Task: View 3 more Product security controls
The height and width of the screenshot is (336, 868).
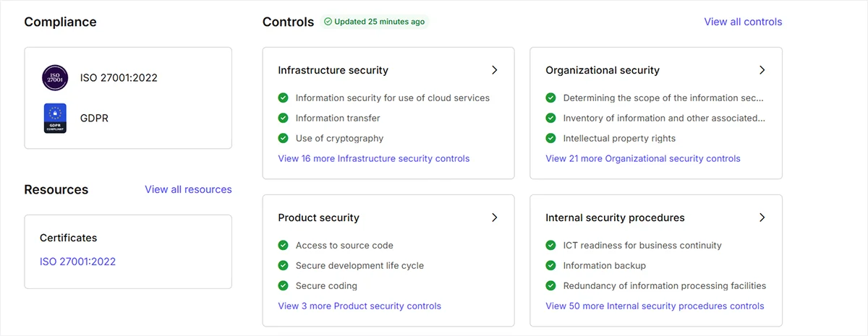Action: pyautogui.click(x=359, y=306)
